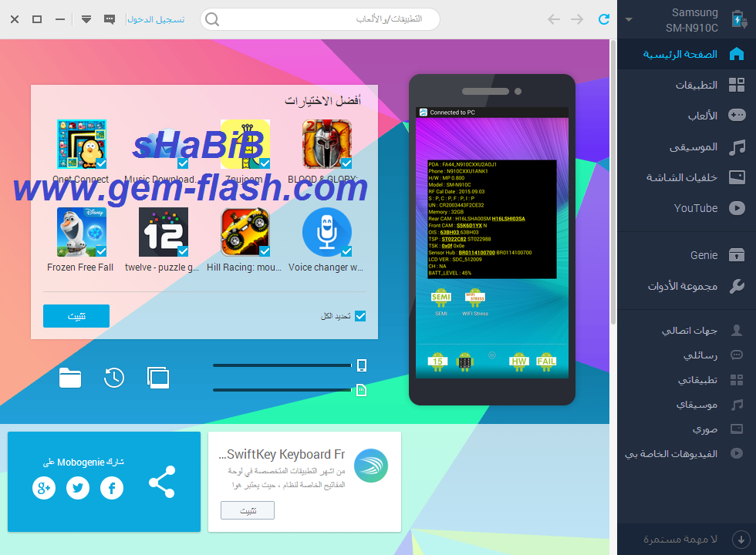Toggle the select all checkbox
Screen dimensions: 756x555
[x=360, y=316]
